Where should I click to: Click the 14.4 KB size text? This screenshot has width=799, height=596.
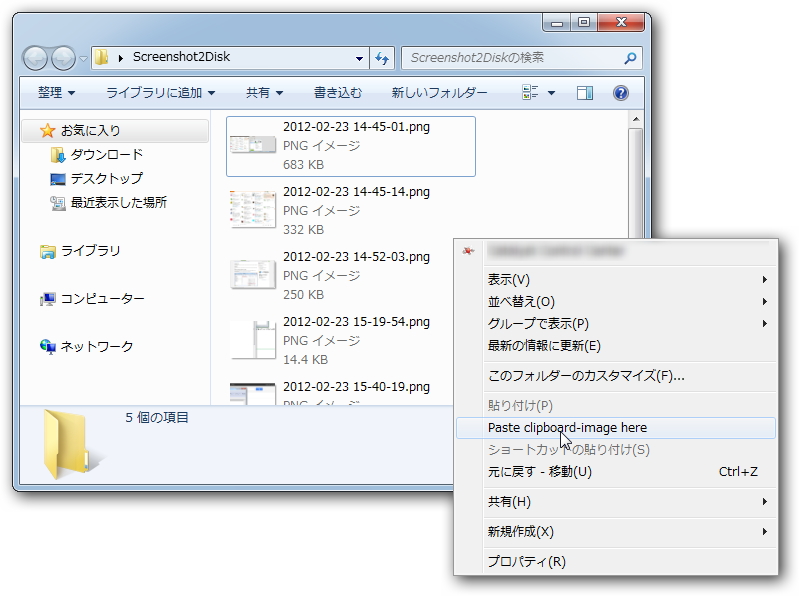tap(305, 360)
